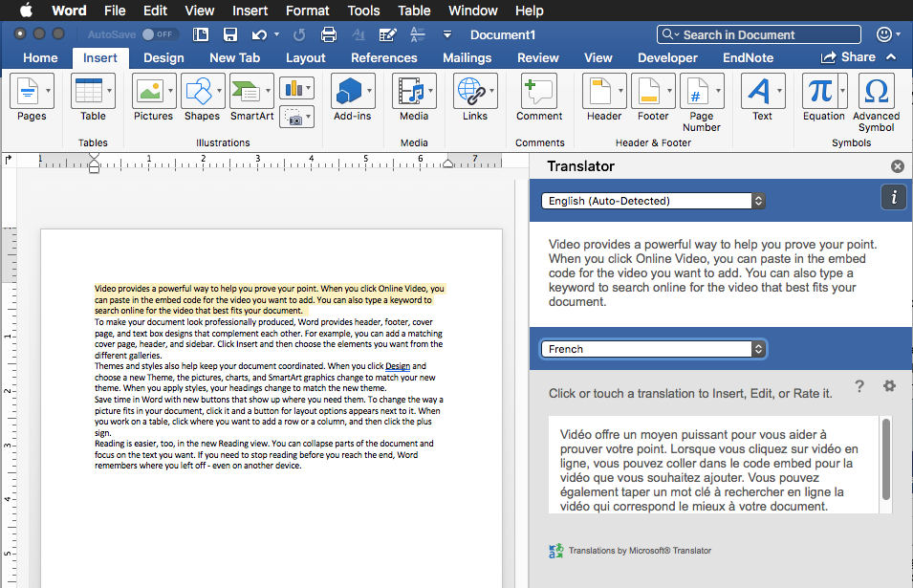Expand the Undo history arrow
913x588 pixels.
click(276, 35)
